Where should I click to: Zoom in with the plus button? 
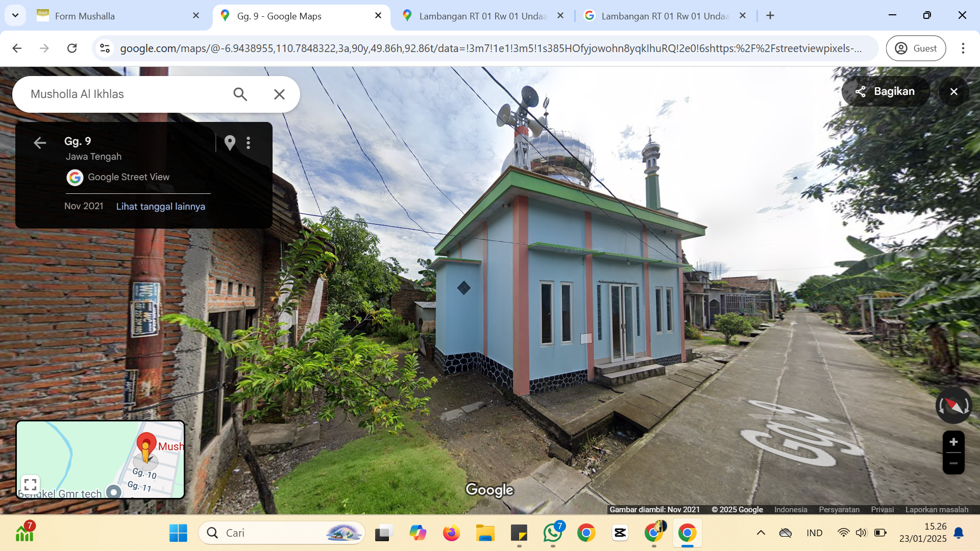pyautogui.click(x=953, y=442)
